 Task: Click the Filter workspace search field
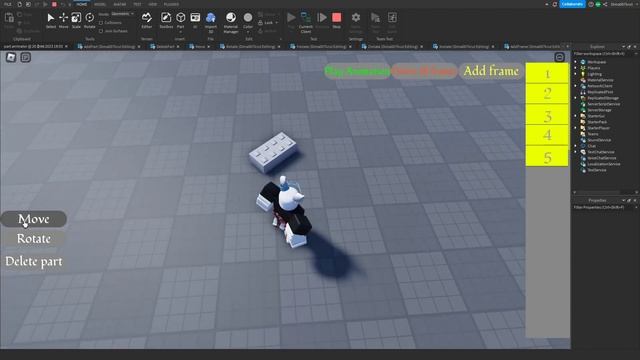[x=605, y=53]
